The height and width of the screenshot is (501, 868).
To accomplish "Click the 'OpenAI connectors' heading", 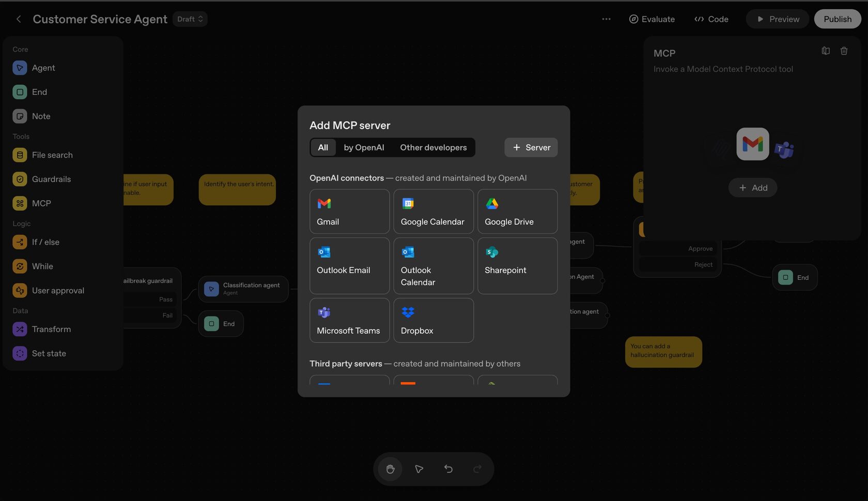I will point(347,178).
